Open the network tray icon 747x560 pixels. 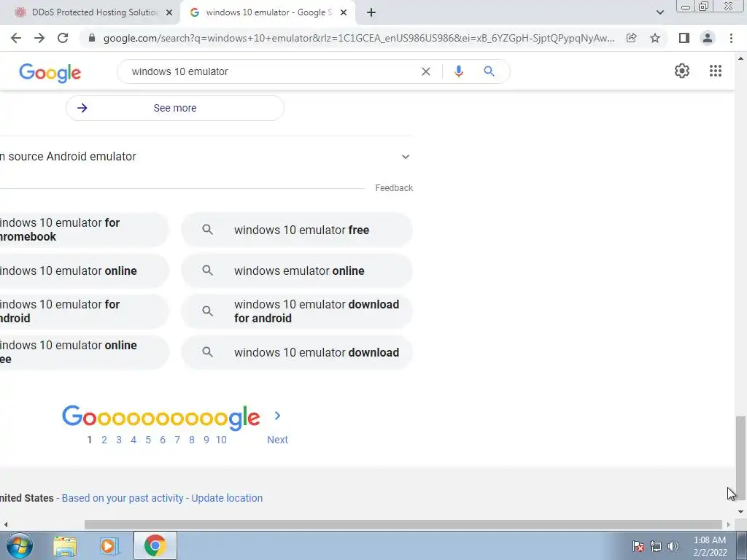click(656, 546)
